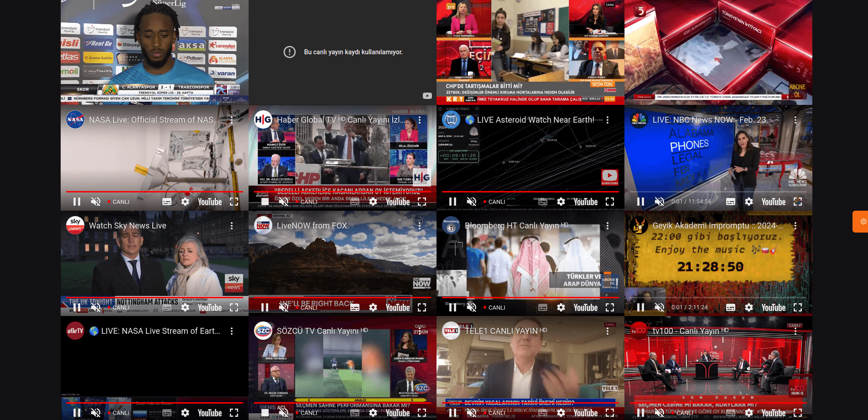The height and width of the screenshot is (420, 868).
Task: Enter fullscreen on Bloomberg HT Canlı Yayın player
Action: tap(610, 307)
